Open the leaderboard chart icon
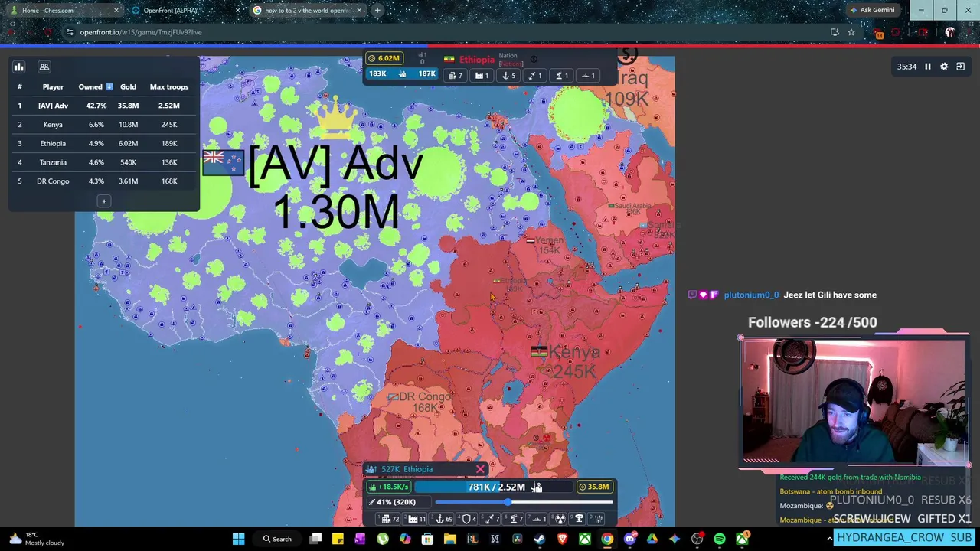This screenshot has width=980, height=551. coord(18,67)
